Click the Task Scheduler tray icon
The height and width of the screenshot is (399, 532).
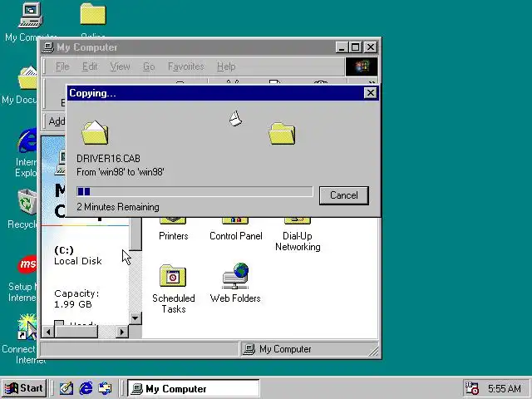(x=472, y=388)
